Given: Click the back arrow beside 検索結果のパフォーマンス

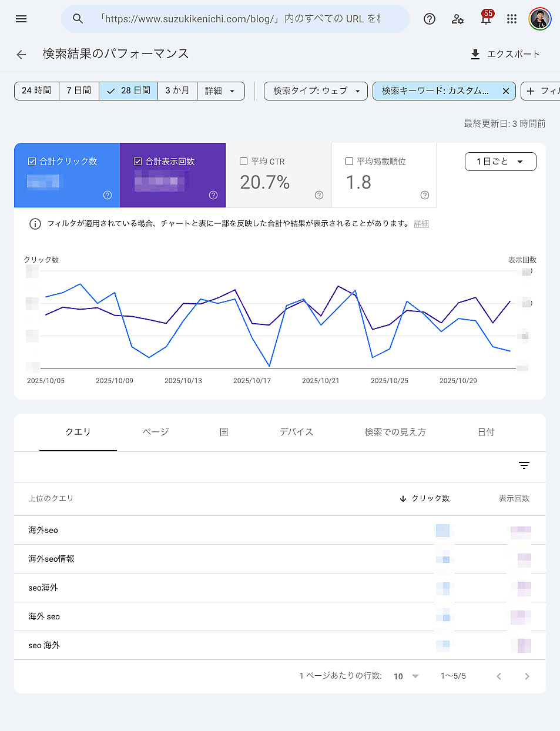Looking at the screenshot, I should pyautogui.click(x=21, y=55).
